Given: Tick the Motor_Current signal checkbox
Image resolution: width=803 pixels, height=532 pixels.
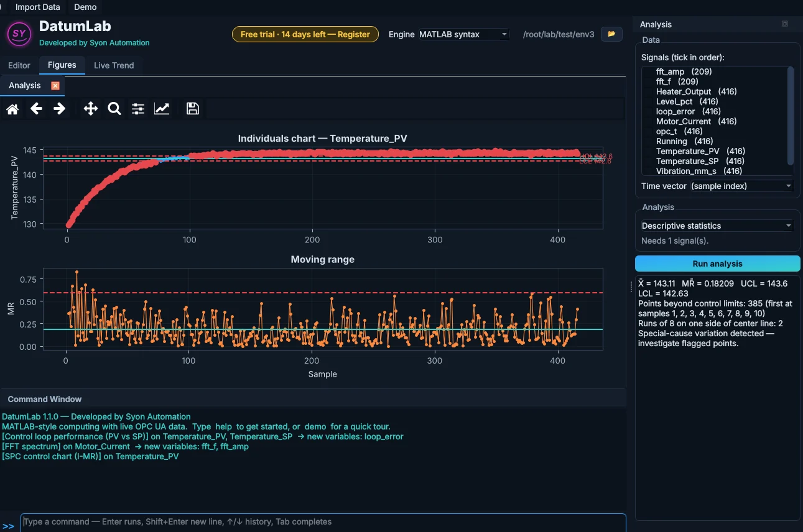Looking at the screenshot, I should (649, 121).
